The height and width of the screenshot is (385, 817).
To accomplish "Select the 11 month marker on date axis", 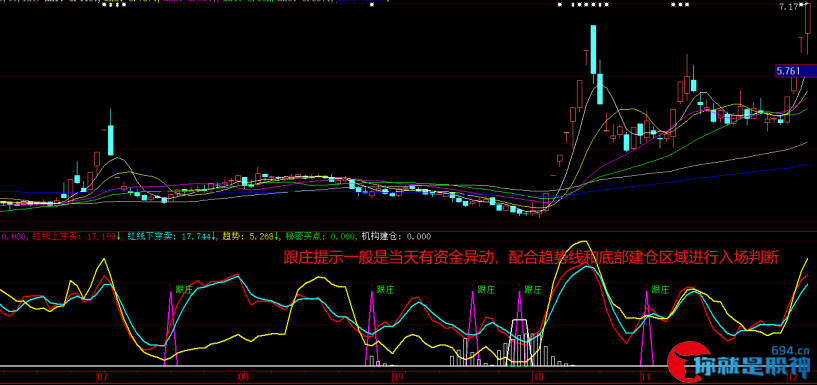I will coord(646,376).
